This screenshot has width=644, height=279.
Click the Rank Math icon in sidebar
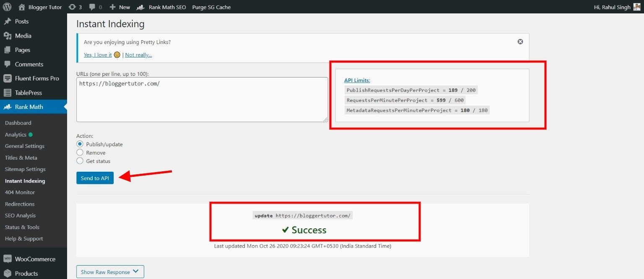point(8,107)
